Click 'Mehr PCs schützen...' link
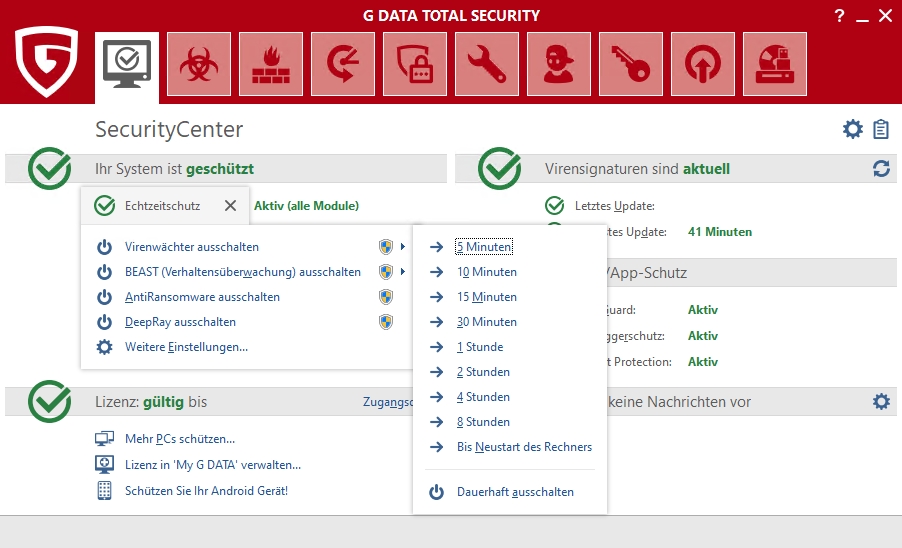Image resolution: width=902 pixels, height=548 pixels. click(x=180, y=439)
